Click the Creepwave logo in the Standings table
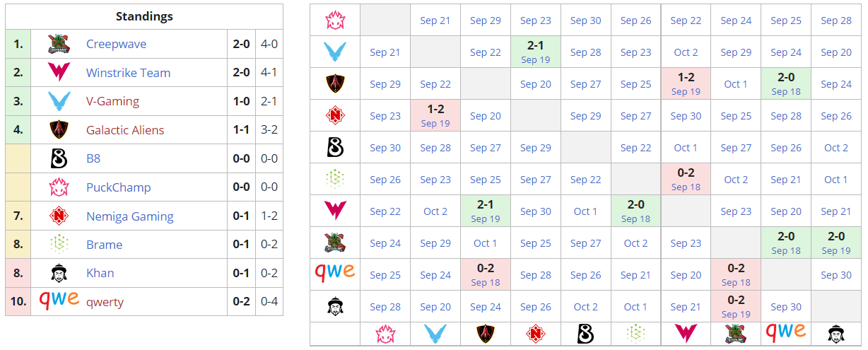 [x=58, y=44]
